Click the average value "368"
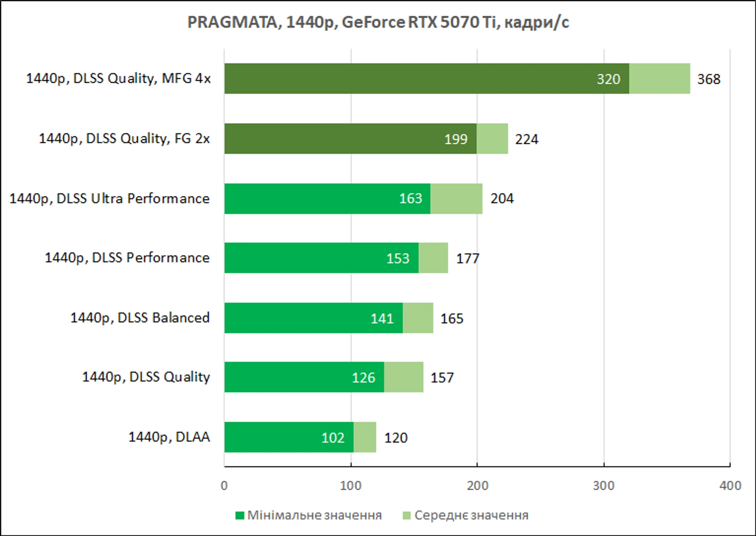 (x=709, y=79)
